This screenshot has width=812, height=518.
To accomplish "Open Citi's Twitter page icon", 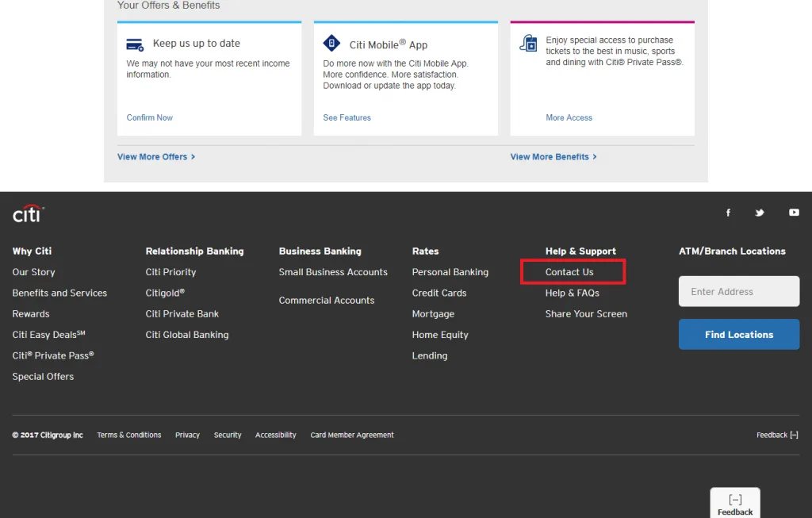I will click(x=760, y=213).
